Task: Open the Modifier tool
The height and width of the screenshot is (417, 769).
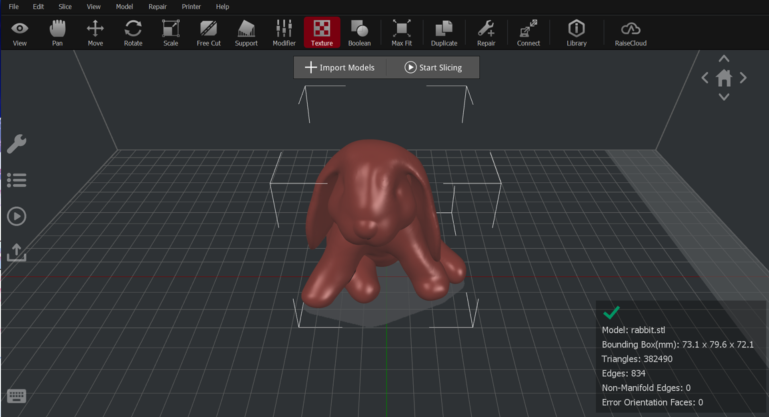Action: tap(284, 32)
